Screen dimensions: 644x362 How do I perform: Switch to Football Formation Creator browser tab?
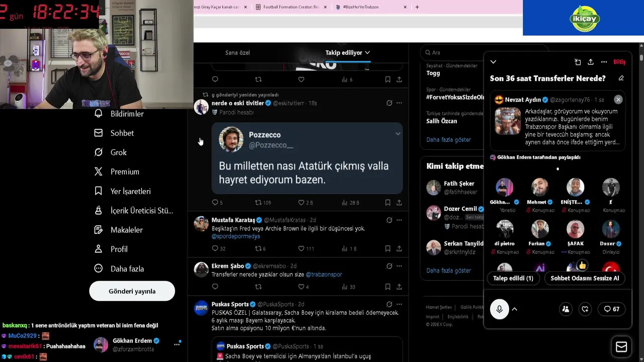pyautogui.click(x=291, y=7)
